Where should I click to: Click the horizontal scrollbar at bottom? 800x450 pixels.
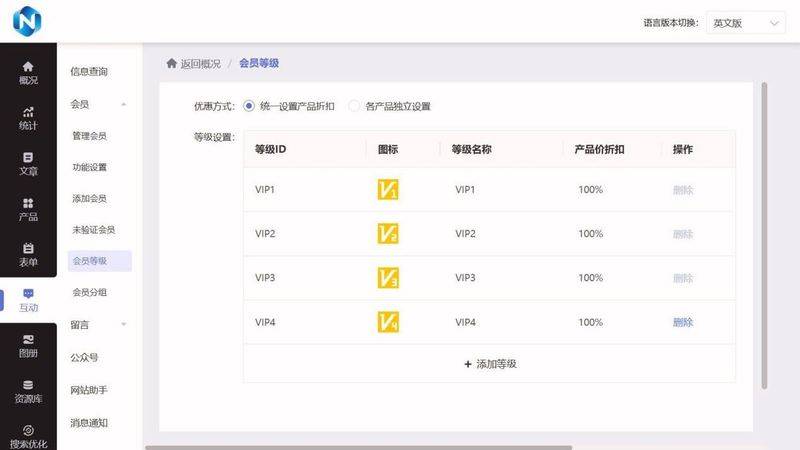point(359,448)
